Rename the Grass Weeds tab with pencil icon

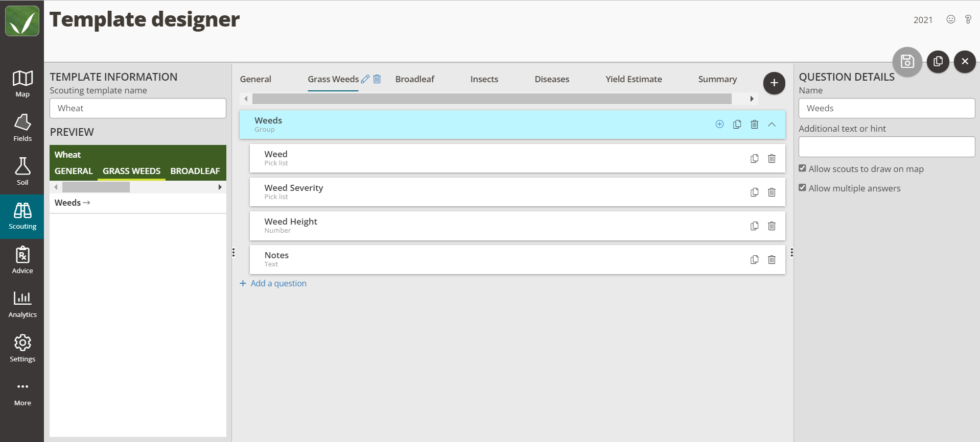[x=365, y=79]
